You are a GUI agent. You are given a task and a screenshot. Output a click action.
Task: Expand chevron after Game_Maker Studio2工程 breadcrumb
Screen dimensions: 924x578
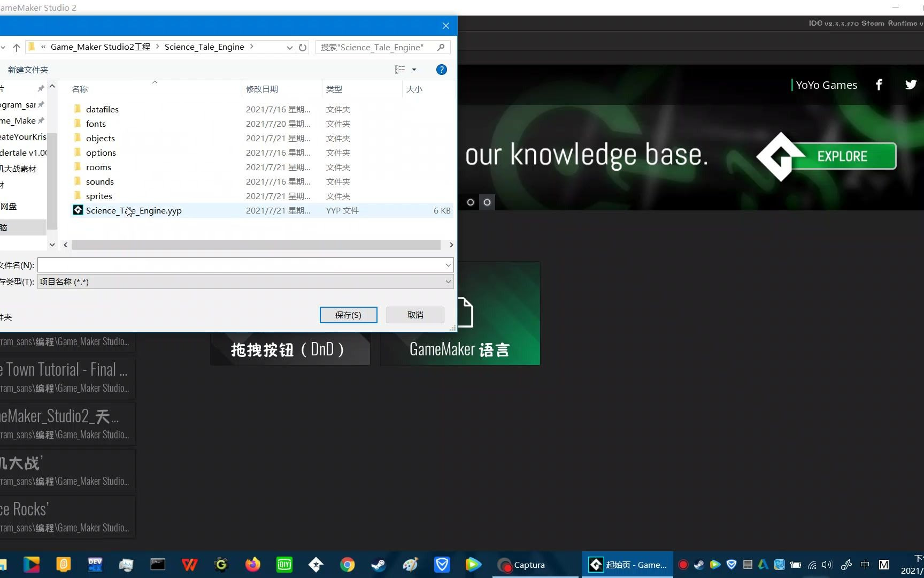point(158,47)
